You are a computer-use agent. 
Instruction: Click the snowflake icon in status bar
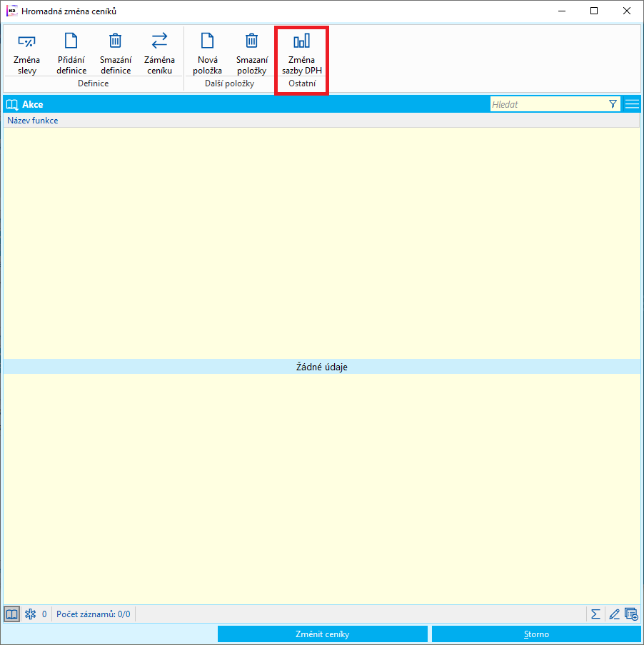[31, 614]
